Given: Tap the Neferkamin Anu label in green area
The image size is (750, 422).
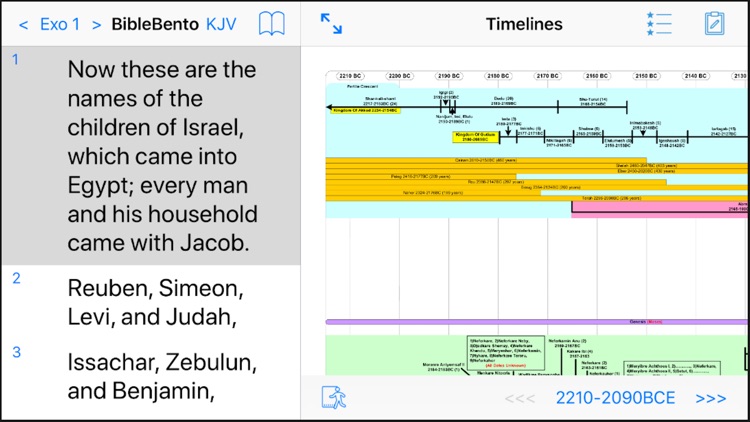Looking at the screenshot, I should (x=567, y=343).
